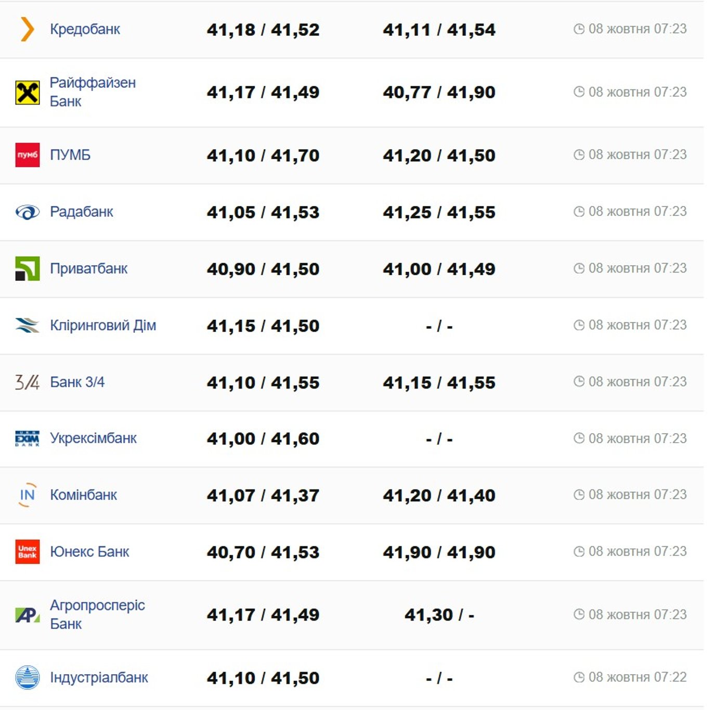Open the Кредобанк link
728x710 pixels.
[85, 29]
